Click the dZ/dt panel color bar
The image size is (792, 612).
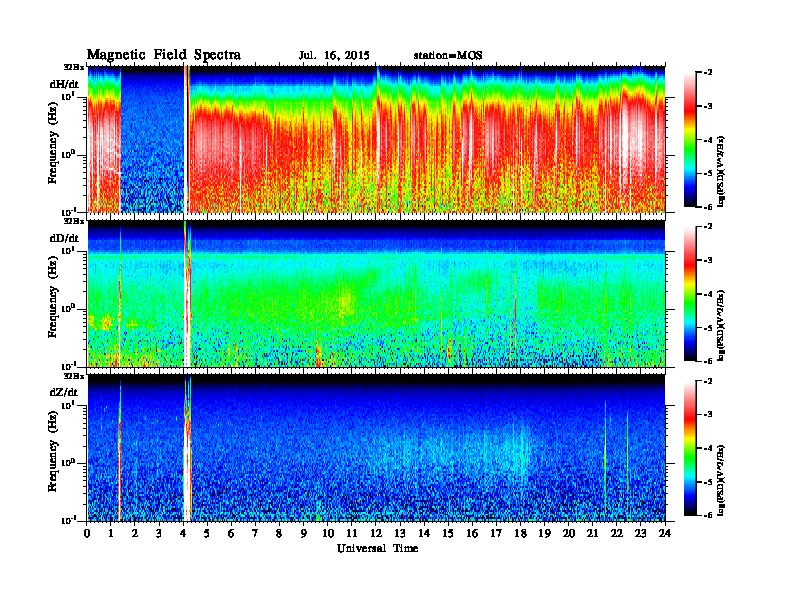point(690,448)
